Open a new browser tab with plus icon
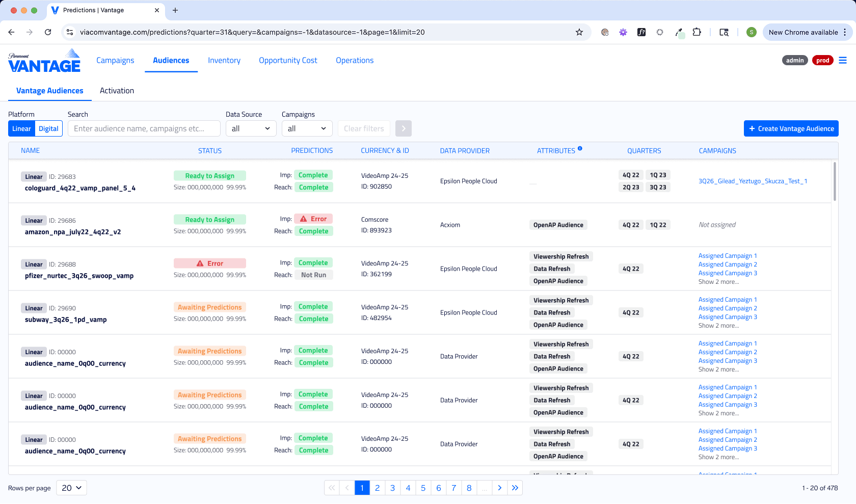 pyautogui.click(x=175, y=10)
